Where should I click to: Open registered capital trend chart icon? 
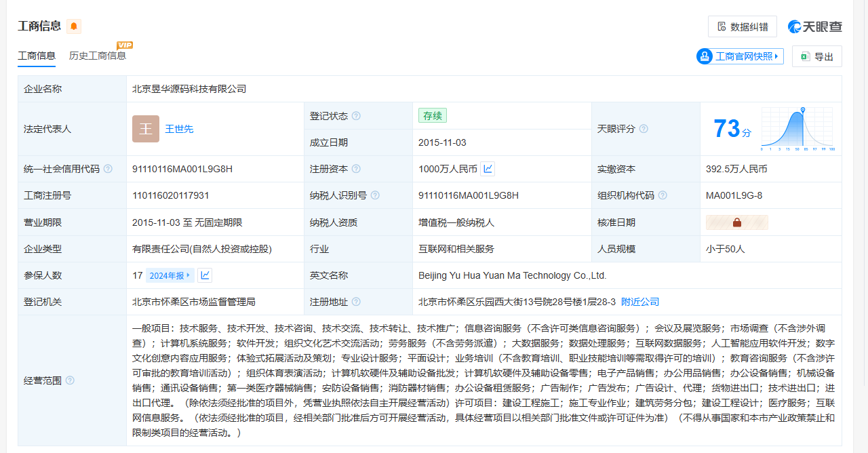click(x=488, y=169)
